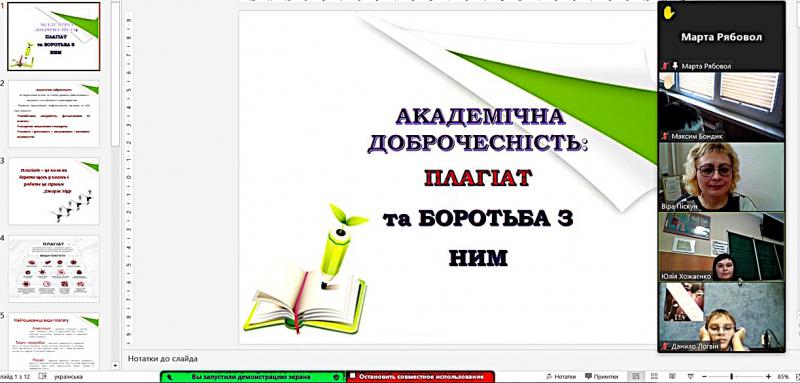The width and height of the screenshot is (800, 383).
Task: Open Reading view icon in status bar
Action: pos(672,376)
